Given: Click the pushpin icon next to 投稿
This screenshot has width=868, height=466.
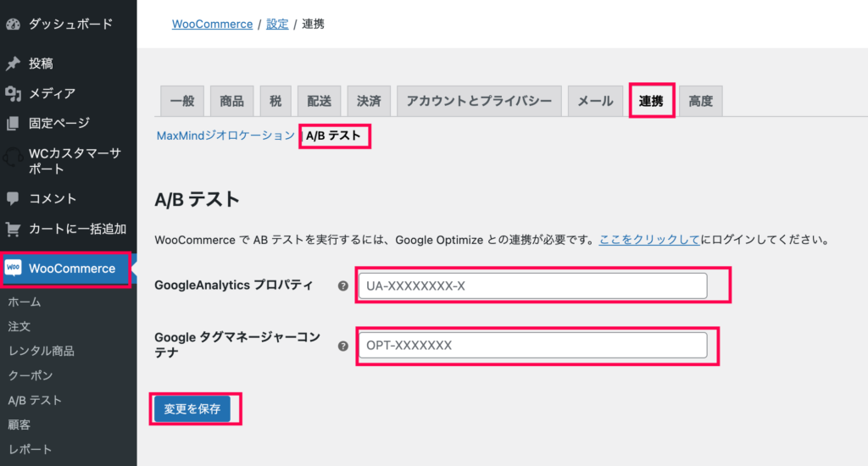Looking at the screenshot, I should (x=14, y=64).
